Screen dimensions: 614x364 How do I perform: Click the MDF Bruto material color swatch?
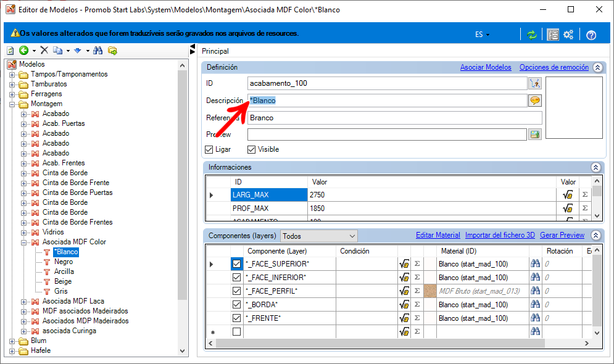click(x=430, y=291)
